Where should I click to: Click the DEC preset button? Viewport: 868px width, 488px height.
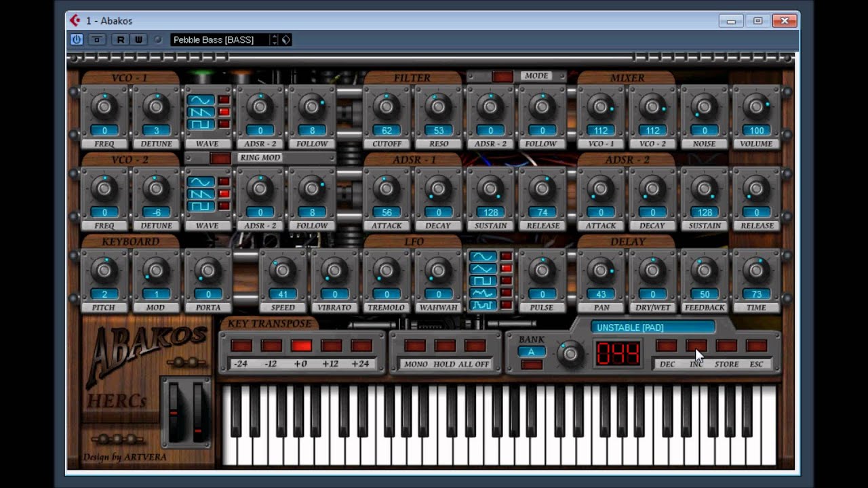click(667, 346)
